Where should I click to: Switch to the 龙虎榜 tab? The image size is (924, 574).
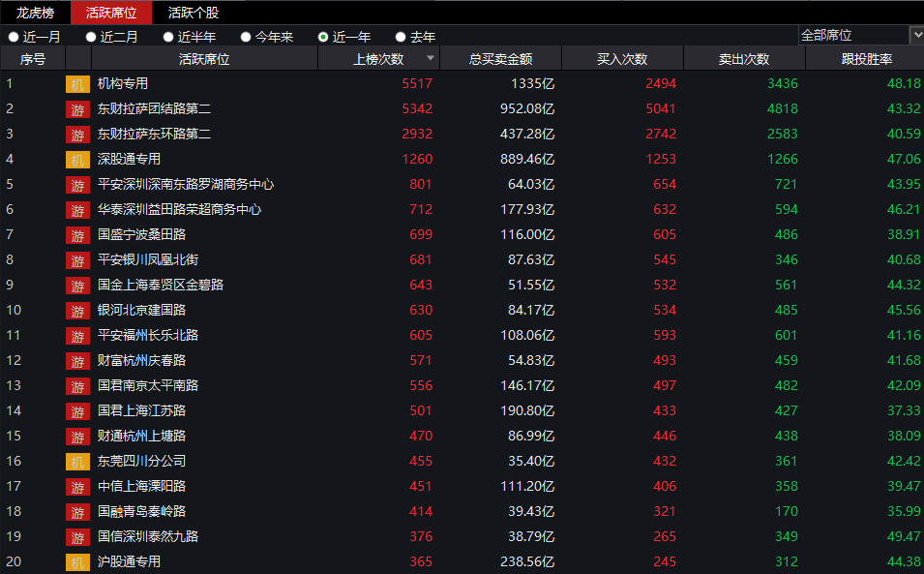click(36, 13)
